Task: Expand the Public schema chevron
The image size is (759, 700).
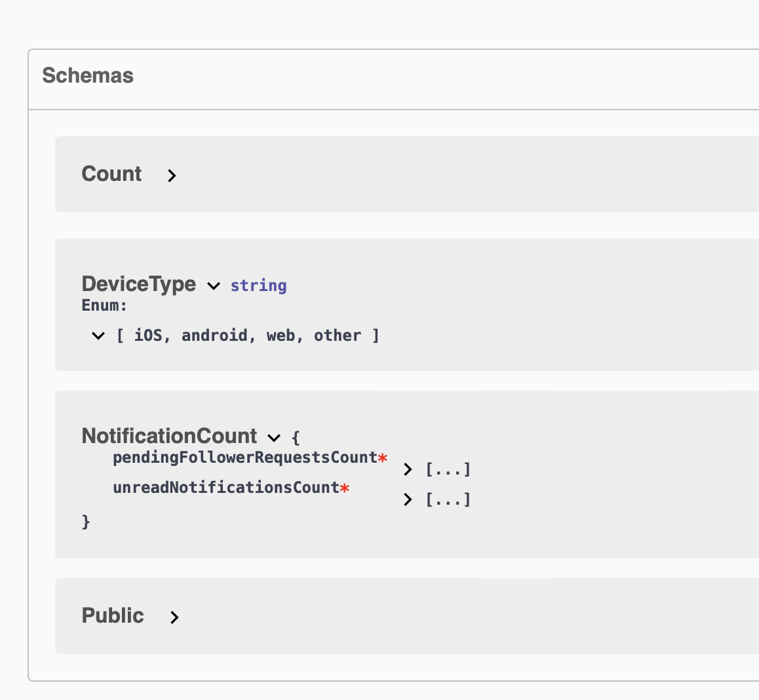Action: coord(174,617)
